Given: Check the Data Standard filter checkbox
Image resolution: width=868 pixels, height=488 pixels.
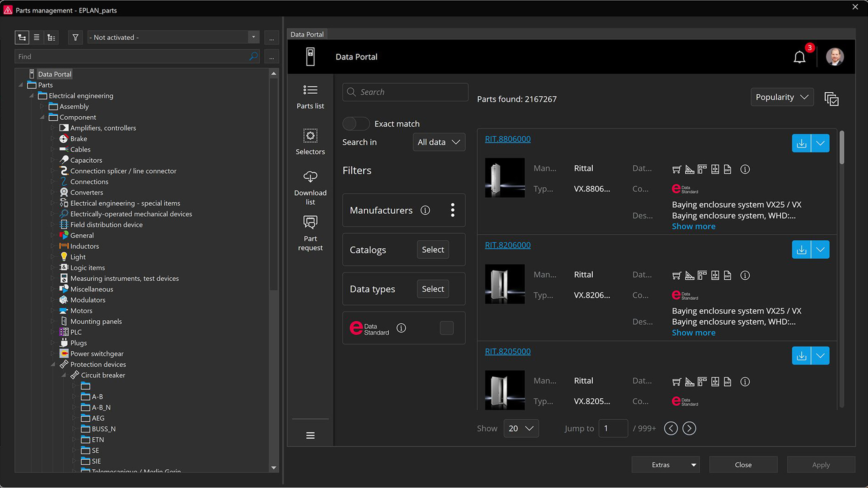Looking at the screenshot, I should (x=446, y=328).
